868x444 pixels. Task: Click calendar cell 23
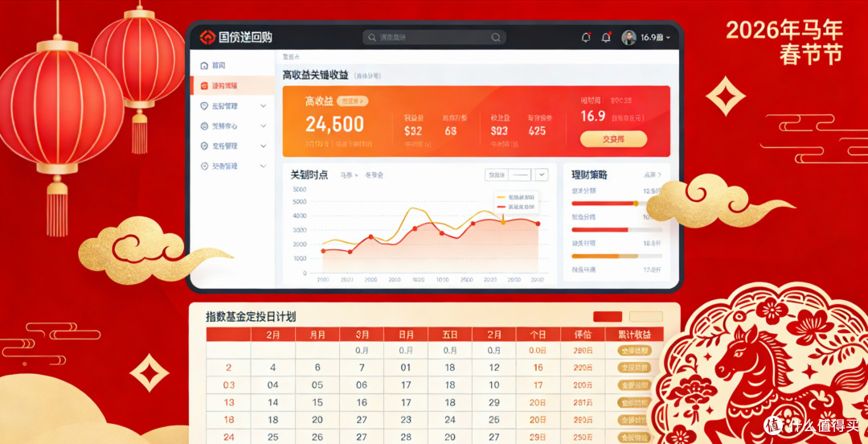click(x=406, y=420)
